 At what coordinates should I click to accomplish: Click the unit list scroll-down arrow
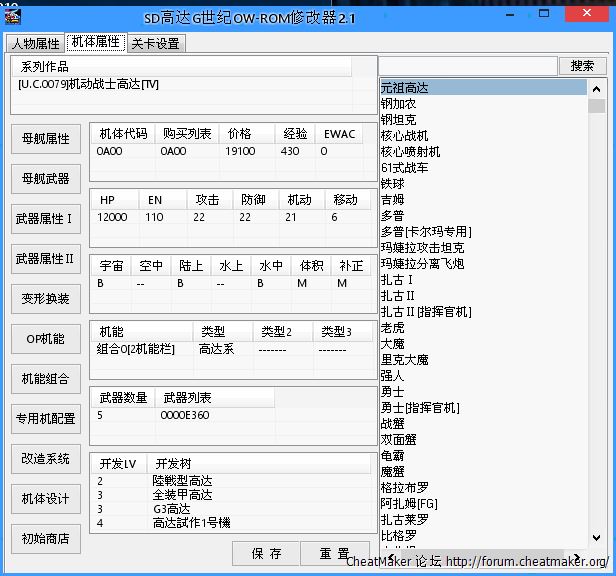point(597,537)
